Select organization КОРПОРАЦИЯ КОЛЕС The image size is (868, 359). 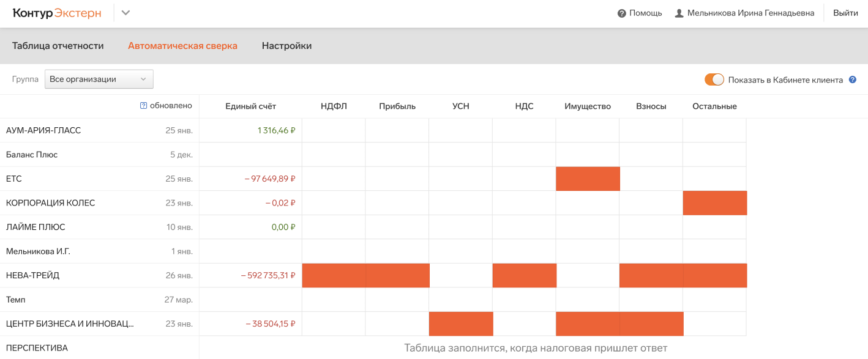tap(51, 203)
